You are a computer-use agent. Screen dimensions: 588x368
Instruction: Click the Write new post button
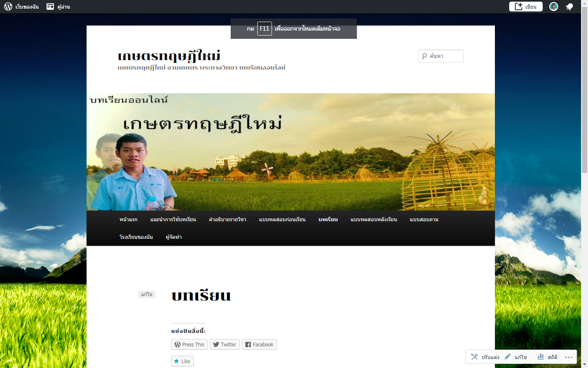(x=526, y=7)
